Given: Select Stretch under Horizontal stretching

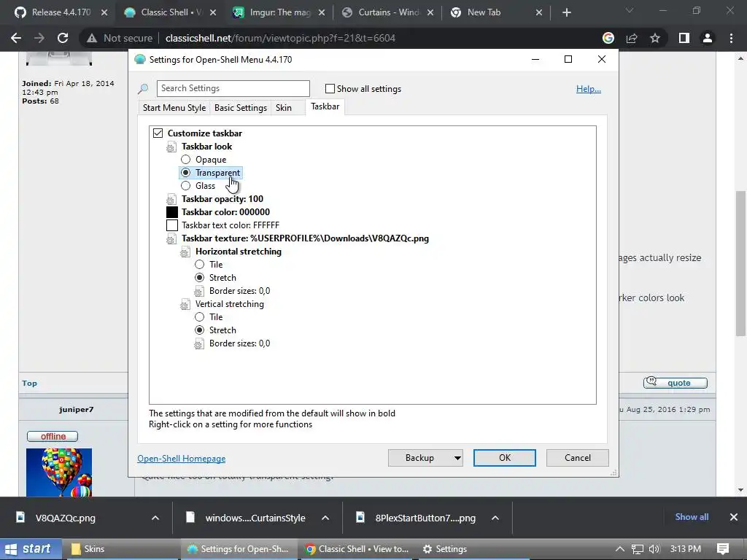Looking at the screenshot, I should 200,278.
